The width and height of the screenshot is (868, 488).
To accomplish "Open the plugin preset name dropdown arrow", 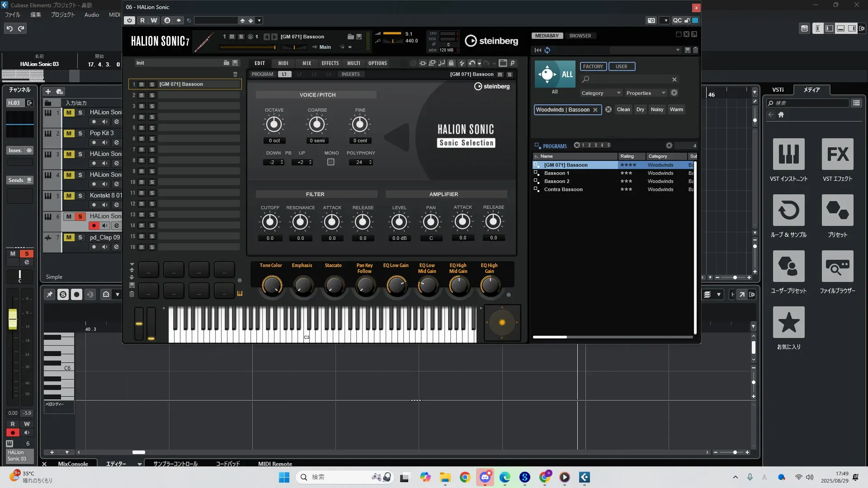I will (x=259, y=20).
